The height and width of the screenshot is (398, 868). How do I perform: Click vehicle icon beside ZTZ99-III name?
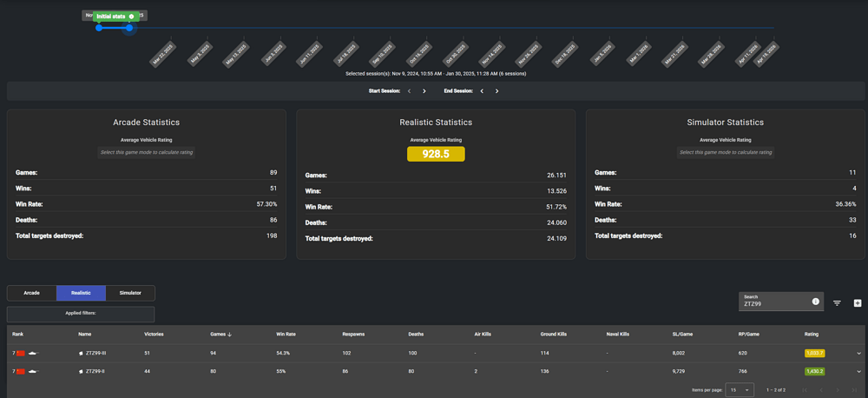81,353
